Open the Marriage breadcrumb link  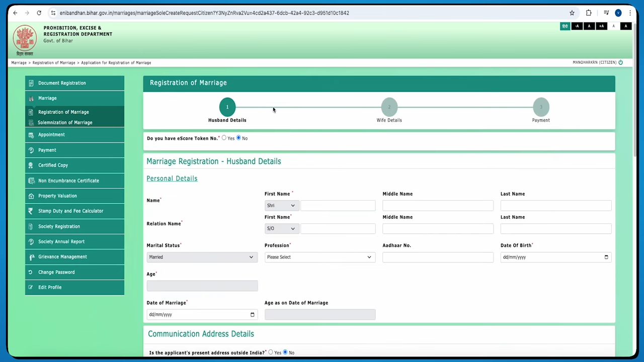pyautogui.click(x=19, y=62)
